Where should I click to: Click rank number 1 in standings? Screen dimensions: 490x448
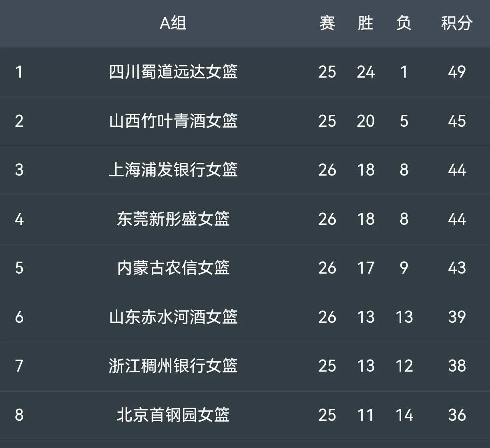click(x=19, y=72)
